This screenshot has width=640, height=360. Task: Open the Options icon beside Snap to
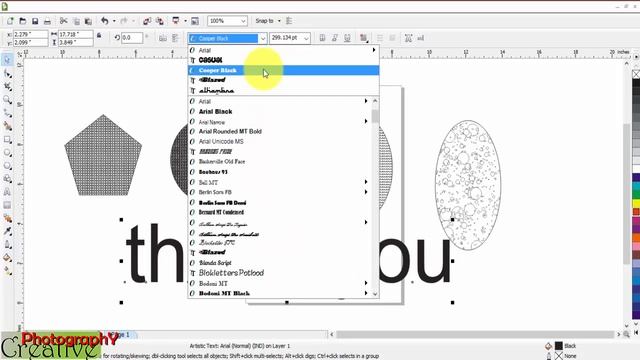coord(289,21)
